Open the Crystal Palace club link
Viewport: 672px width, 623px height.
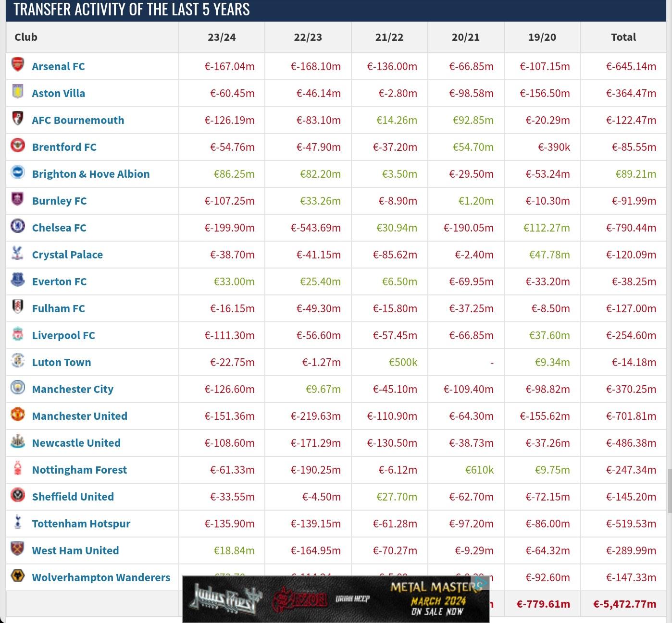click(x=67, y=255)
